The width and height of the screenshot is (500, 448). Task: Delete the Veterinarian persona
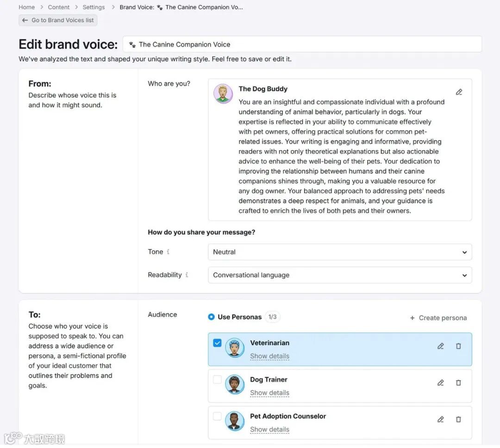458,346
